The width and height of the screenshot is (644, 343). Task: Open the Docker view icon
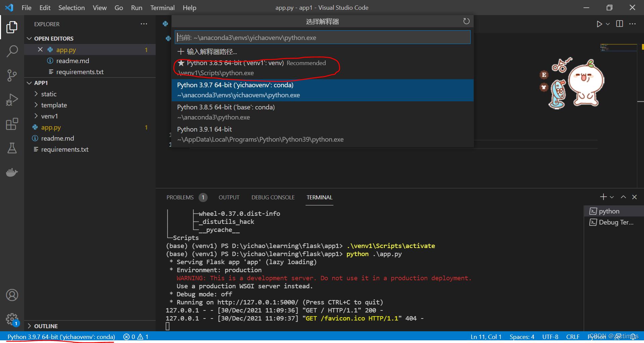[x=12, y=172]
